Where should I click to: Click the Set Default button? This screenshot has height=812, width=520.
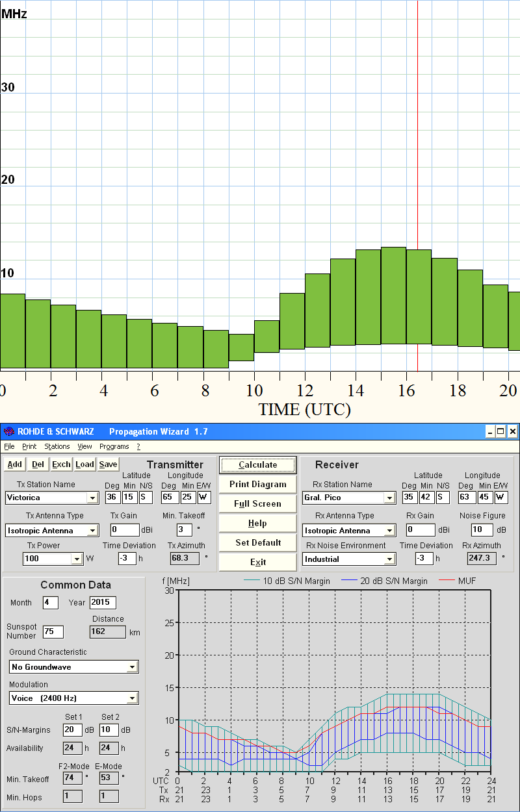pos(257,542)
